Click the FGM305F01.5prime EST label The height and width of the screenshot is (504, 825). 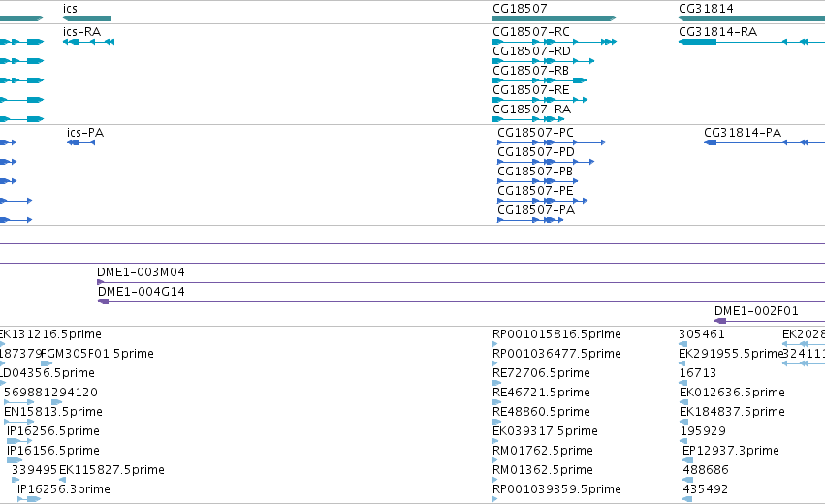pyautogui.click(x=98, y=354)
